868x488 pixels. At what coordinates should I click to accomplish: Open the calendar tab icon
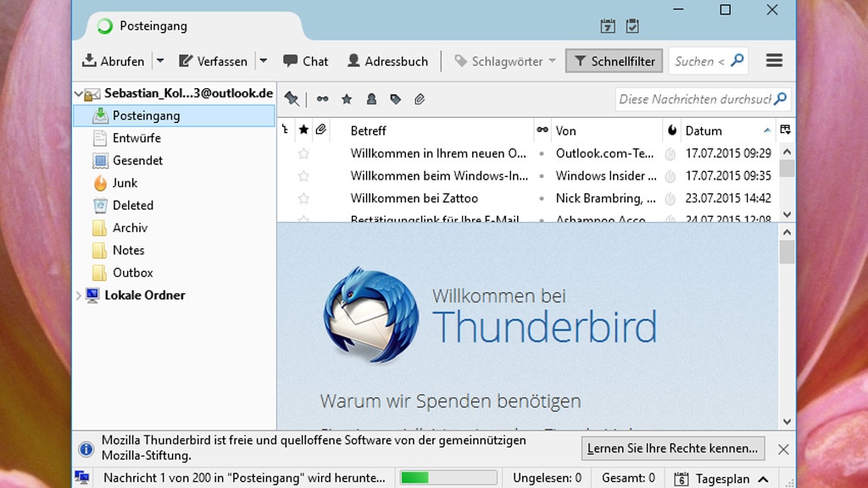point(608,26)
